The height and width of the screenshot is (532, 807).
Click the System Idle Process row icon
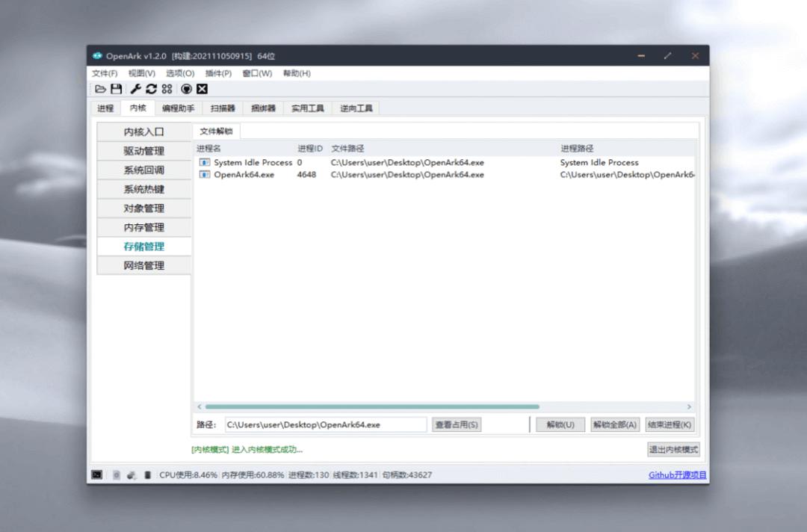204,162
